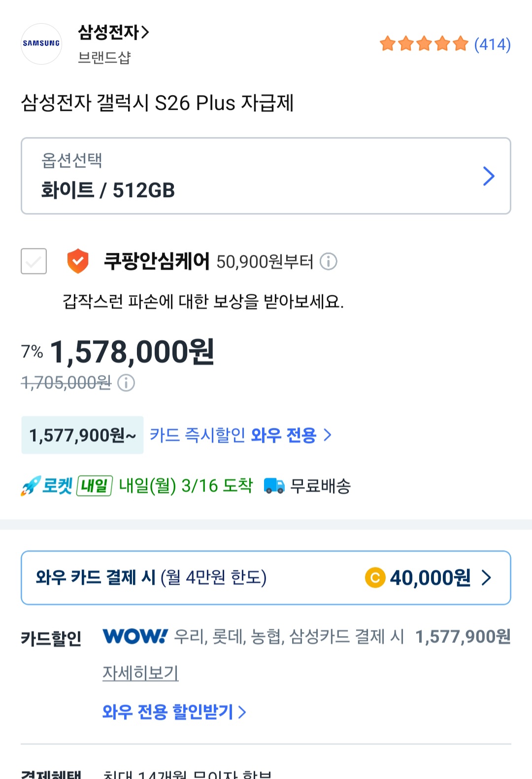Tap the WOW! membership logo

coord(135,636)
